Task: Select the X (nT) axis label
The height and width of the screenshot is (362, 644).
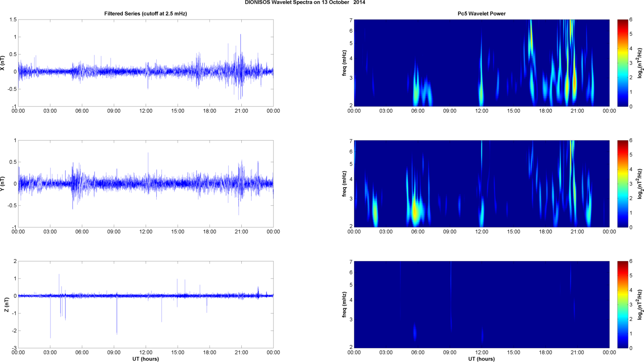Action: (3, 63)
